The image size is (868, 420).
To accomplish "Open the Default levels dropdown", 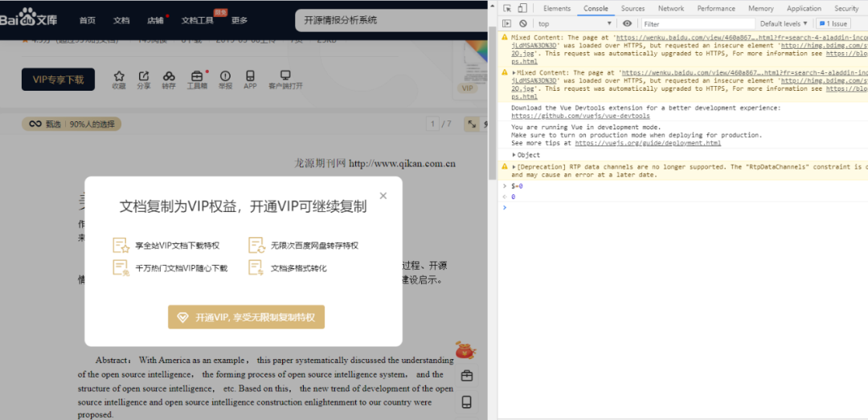I will click(784, 24).
